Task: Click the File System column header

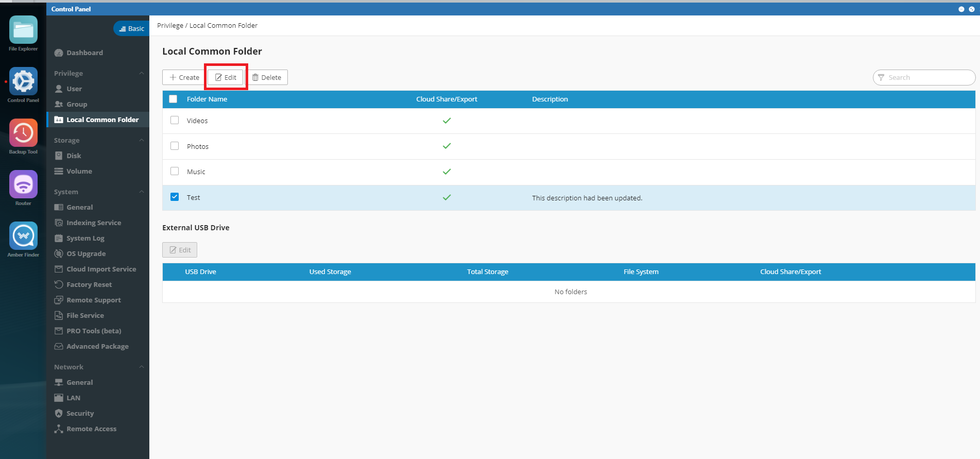Action: (641, 271)
